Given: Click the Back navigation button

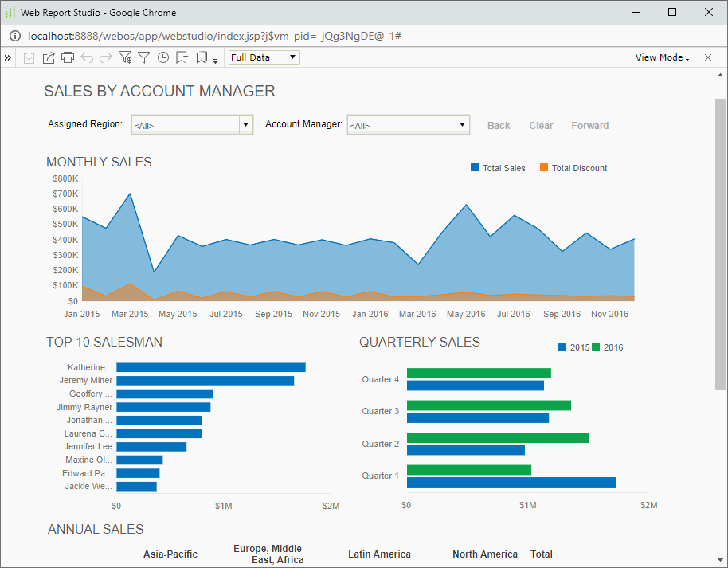Looking at the screenshot, I should tap(498, 125).
